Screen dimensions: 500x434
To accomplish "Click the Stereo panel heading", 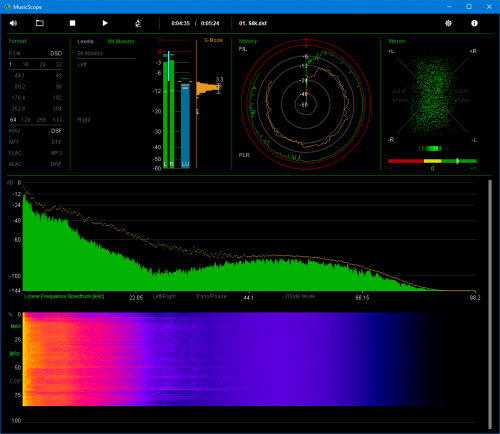I will [x=397, y=41].
